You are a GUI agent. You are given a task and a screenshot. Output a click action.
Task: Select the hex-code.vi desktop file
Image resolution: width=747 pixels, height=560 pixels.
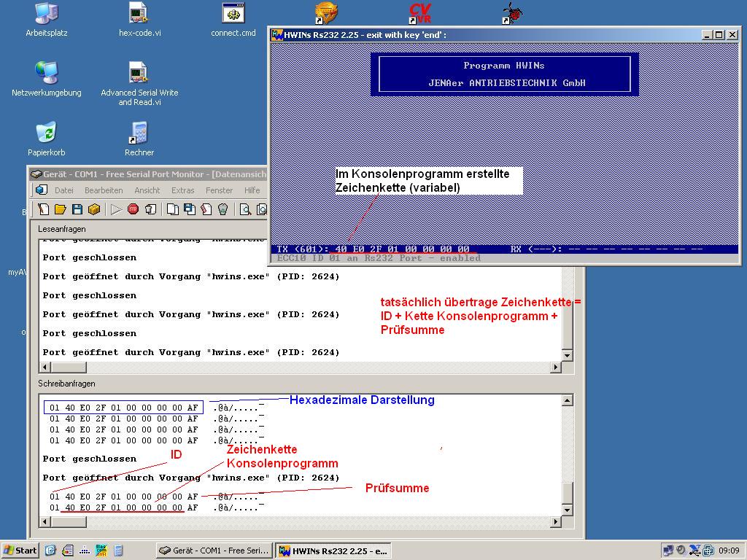(x=139, y=20)
